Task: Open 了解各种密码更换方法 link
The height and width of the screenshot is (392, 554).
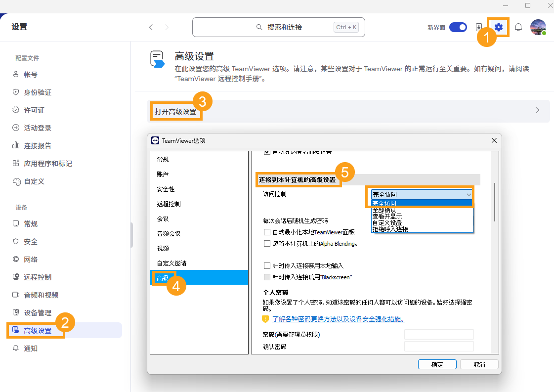Action: tap(339, 319)
